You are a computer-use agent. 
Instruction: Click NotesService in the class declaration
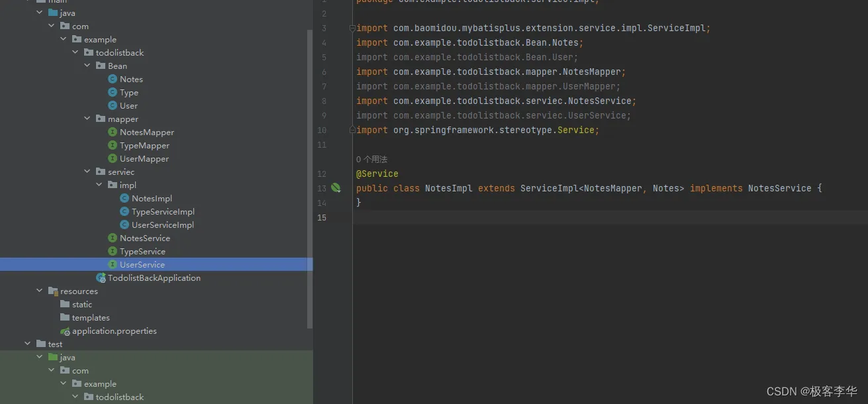(x=779, y=188)
